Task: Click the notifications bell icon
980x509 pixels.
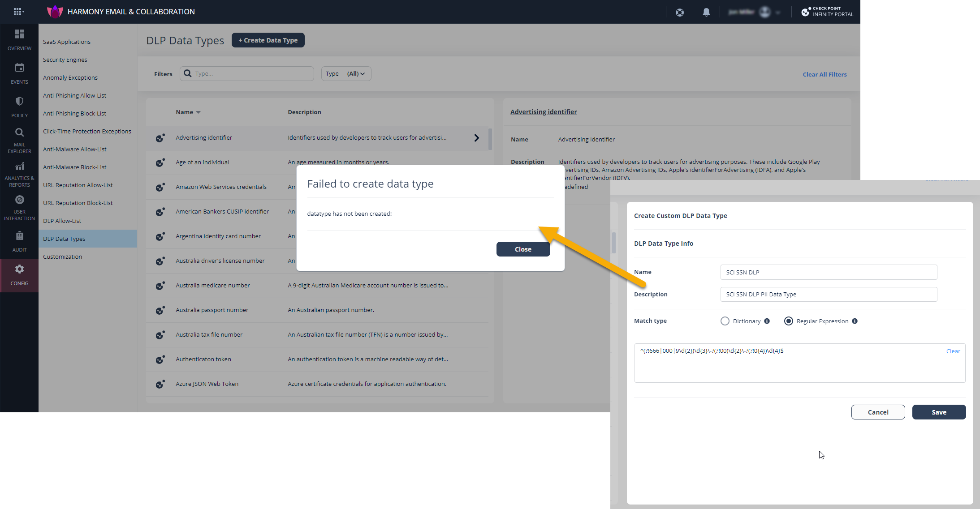Action: pyautogui.click(x=706, y=12)
